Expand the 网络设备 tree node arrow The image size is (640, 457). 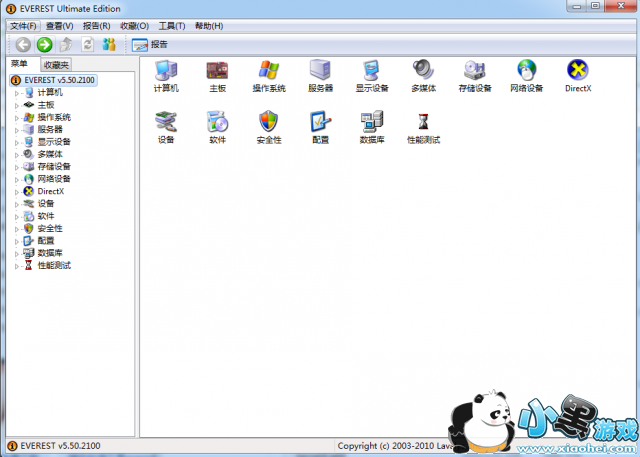coord(17,180)
